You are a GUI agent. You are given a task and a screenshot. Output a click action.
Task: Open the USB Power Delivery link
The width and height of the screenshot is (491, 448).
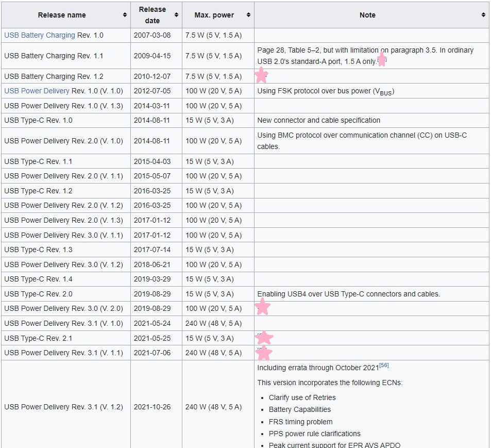point(37,91)
